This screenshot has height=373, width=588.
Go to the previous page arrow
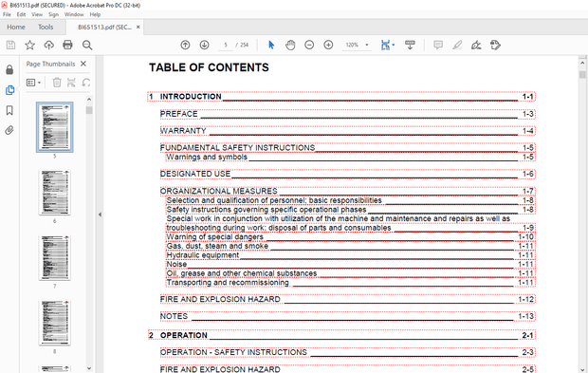point(185,45)
